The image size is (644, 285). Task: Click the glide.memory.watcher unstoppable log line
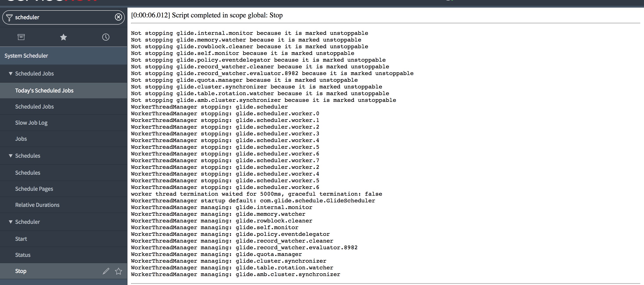[x=246, y=40]
